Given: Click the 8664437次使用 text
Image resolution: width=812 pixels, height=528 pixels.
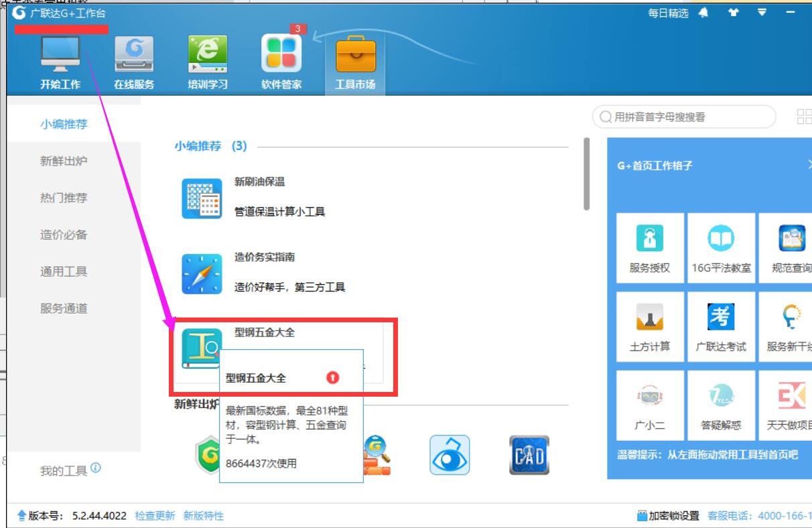Looking at the screenshot, I should coord(261,463).
